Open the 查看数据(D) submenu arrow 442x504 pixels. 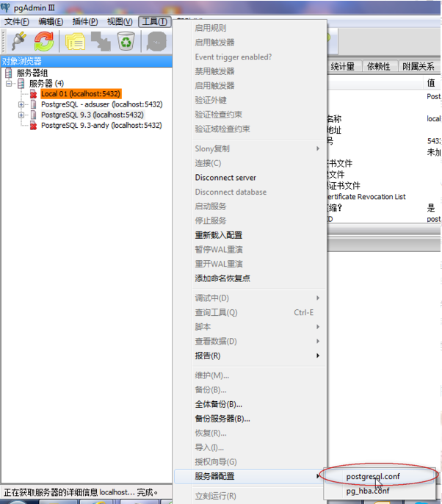318,341
